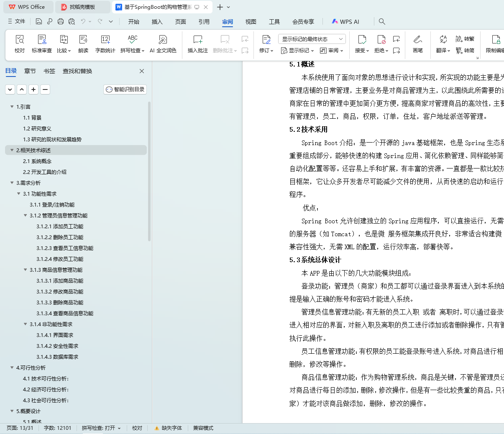
Task: Open 查找和替换 navigation tab
Action: pyautogui.click(x=77, y=71)
